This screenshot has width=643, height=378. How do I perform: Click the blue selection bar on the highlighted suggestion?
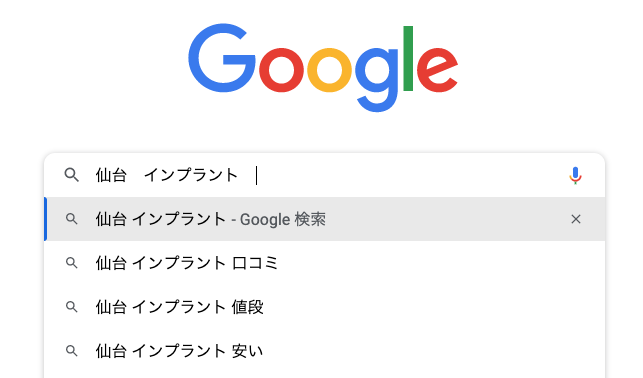[x=46, y=219]
